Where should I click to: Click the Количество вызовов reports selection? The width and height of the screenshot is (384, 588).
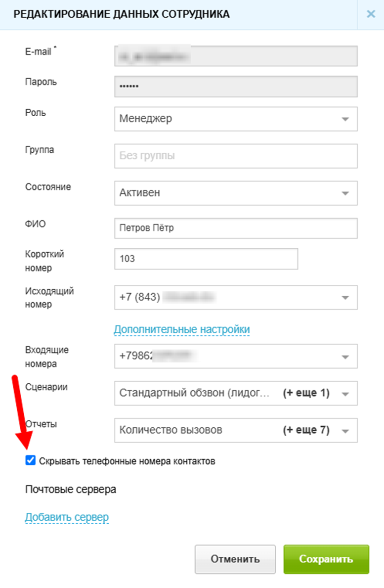198,430
